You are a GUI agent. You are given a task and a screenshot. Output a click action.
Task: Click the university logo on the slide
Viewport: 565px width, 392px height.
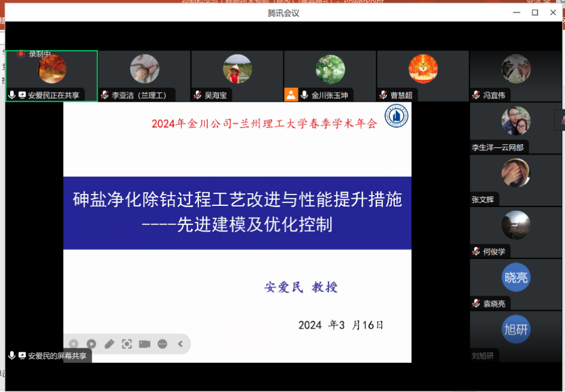[396, 117]
